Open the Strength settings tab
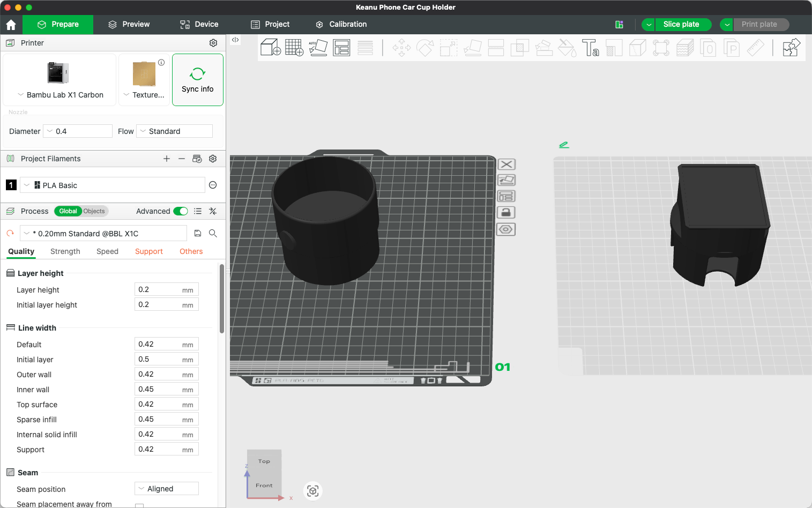 pyautogui.click(x=65, y=251)
